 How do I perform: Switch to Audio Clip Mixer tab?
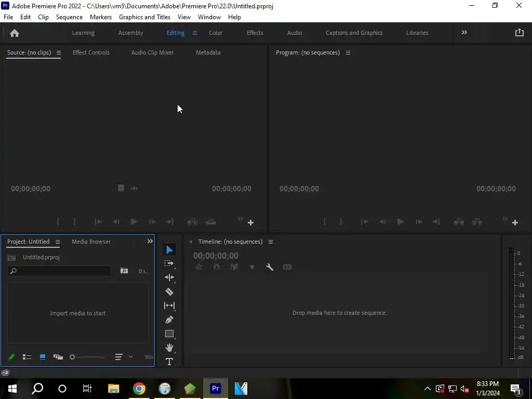tap(152, 52)
